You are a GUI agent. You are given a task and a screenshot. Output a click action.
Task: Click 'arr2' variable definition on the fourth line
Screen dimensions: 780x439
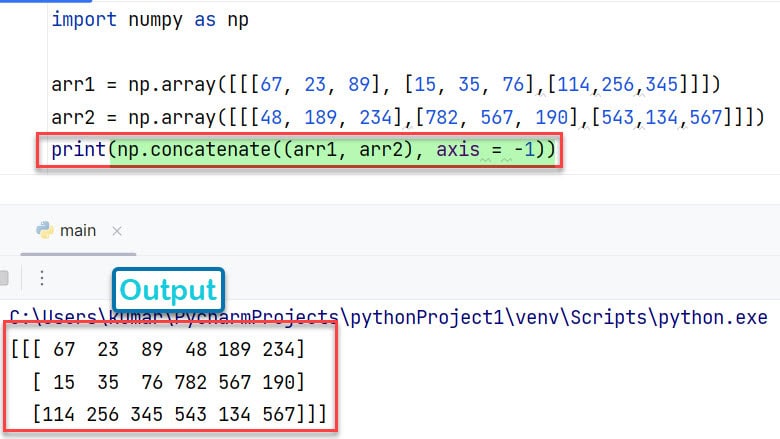tap(73, 118)
